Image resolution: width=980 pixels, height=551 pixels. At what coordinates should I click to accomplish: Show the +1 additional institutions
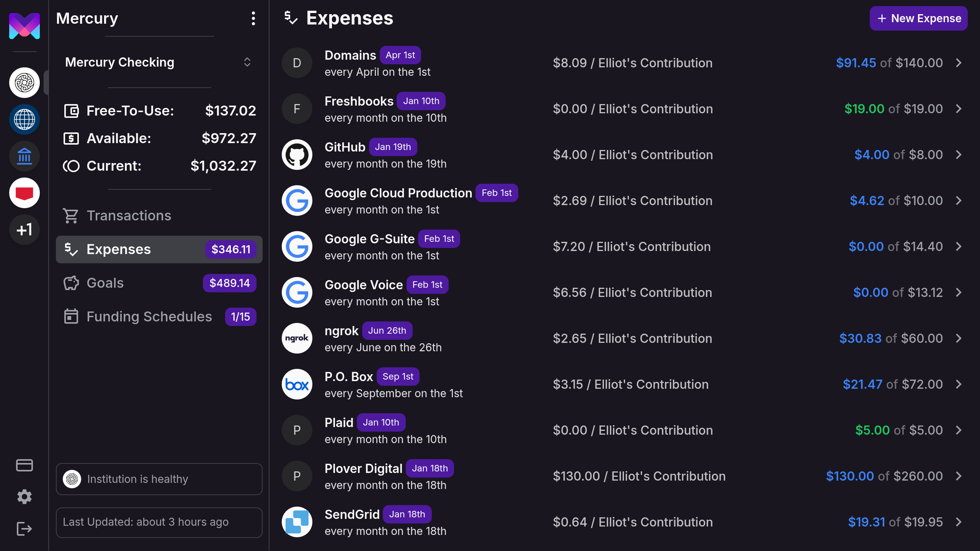[24, 230]
